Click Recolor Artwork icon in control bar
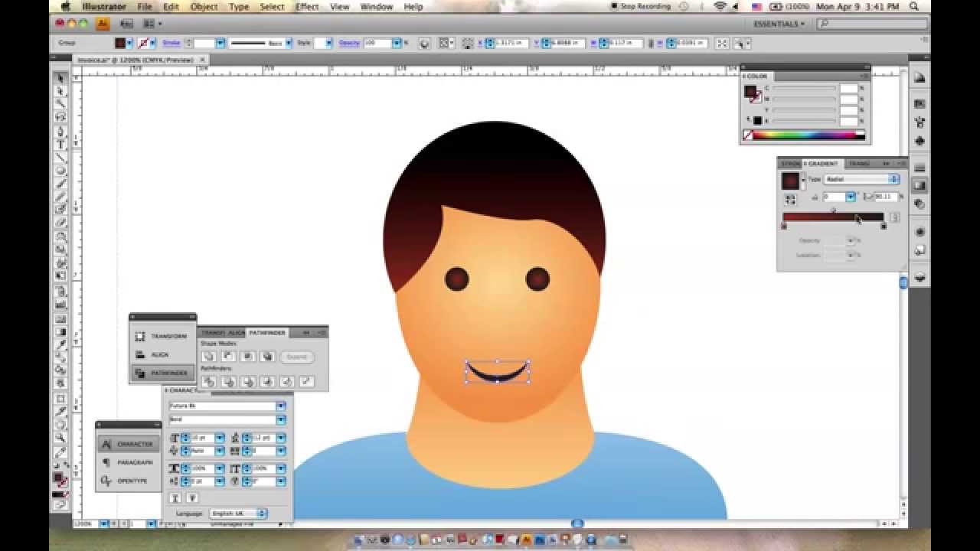The image size is (980, 551). pos(425,44)
